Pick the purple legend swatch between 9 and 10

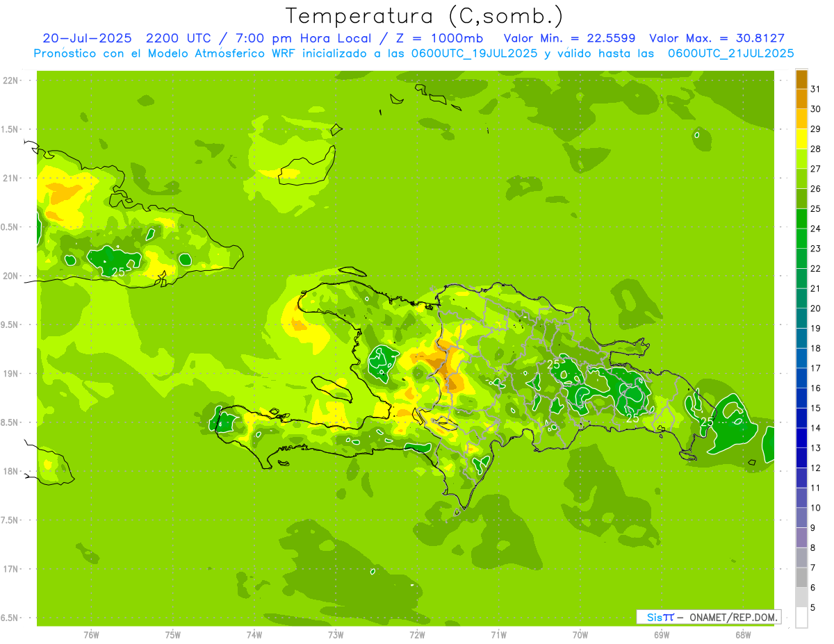(801, 518)
